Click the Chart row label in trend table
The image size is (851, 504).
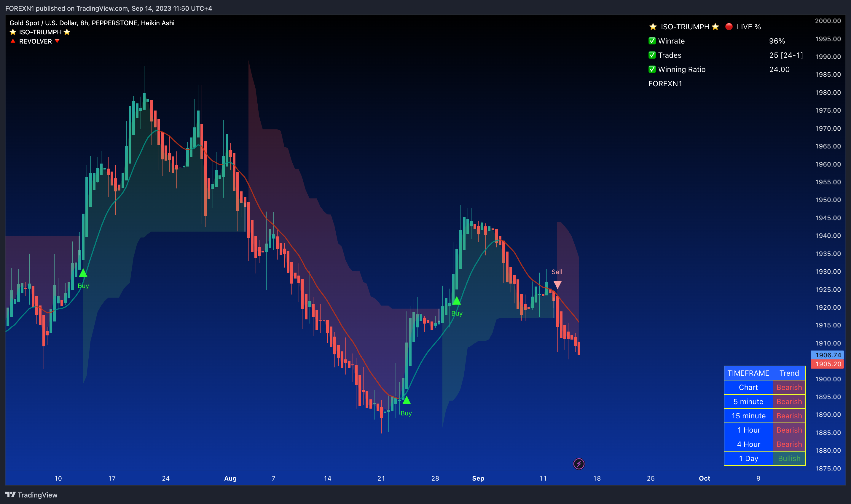[x=748, y=387]
